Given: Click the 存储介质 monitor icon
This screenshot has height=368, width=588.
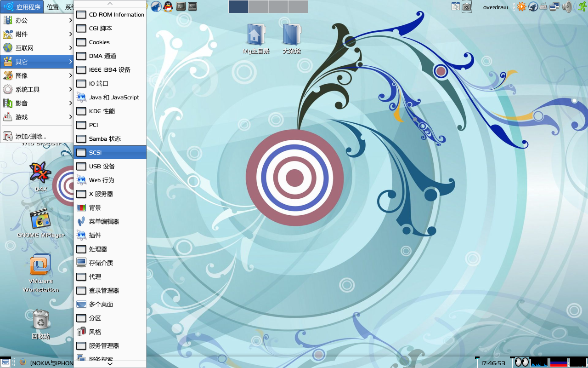Looking at the screenshot, I should 81,263.
